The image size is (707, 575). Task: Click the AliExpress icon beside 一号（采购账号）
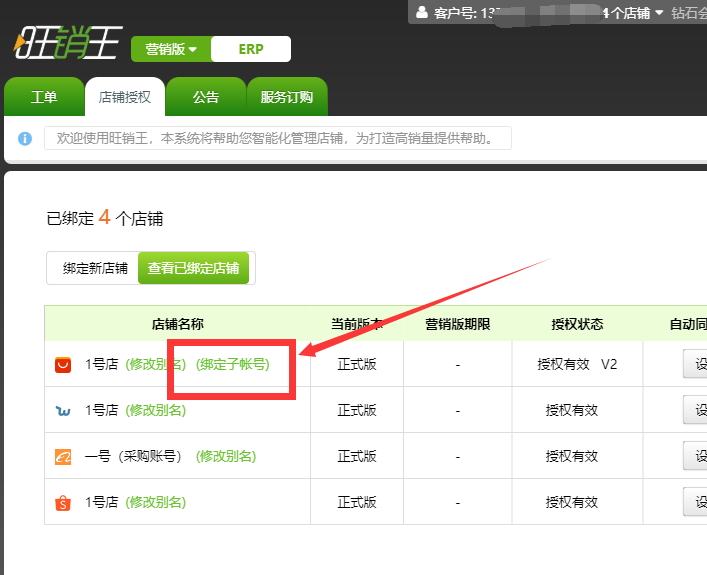pos(63,457)
